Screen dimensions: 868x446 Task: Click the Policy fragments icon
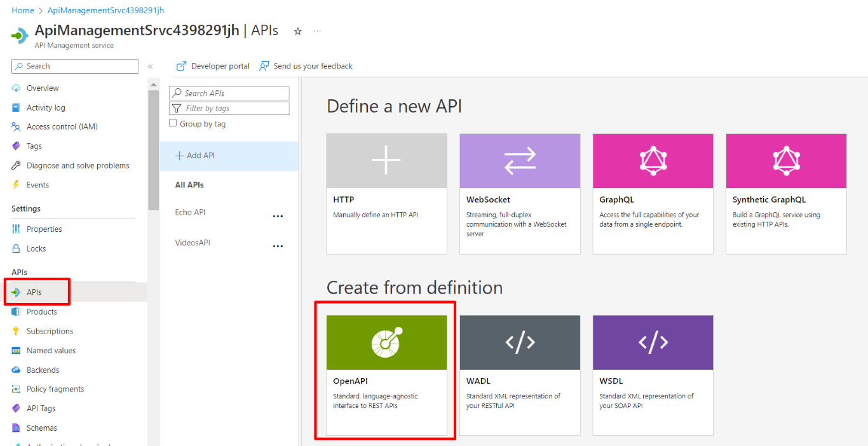point(16,389)
